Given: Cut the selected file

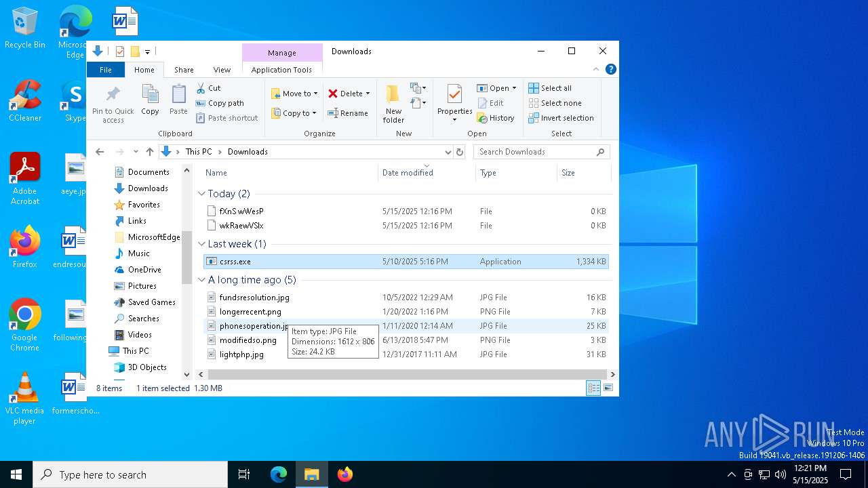Looking at the screenshot, I should tap(209, 88).
